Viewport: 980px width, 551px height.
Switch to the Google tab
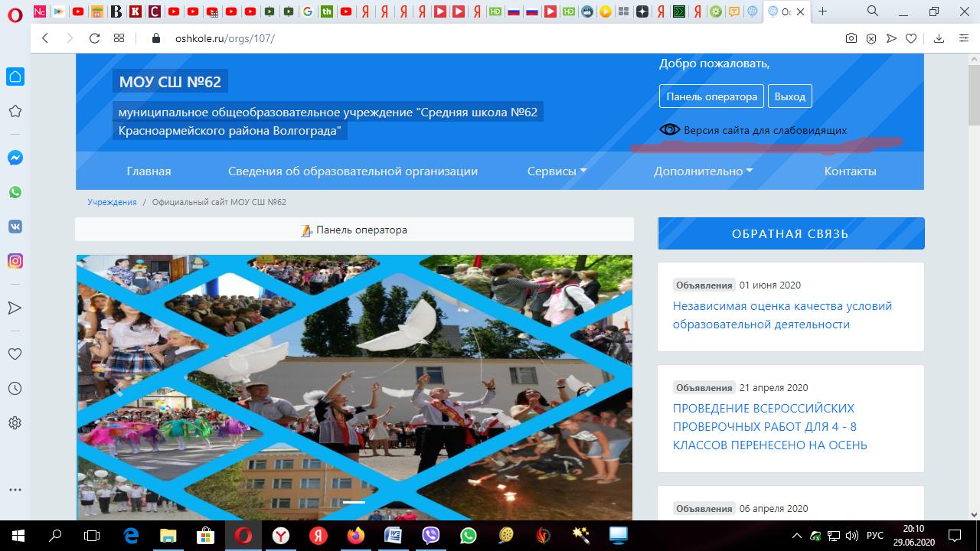pyautogui.click(x=307, y=11)
